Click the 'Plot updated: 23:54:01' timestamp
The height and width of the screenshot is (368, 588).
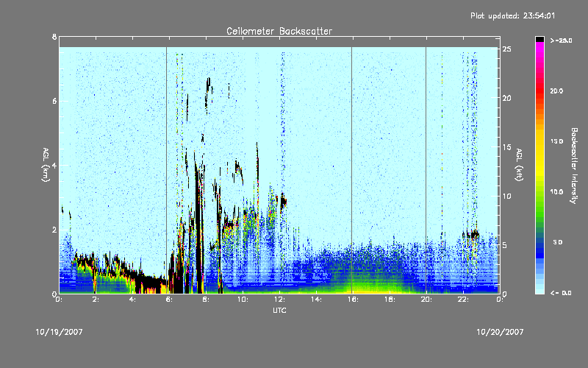[x=512, y=15]
